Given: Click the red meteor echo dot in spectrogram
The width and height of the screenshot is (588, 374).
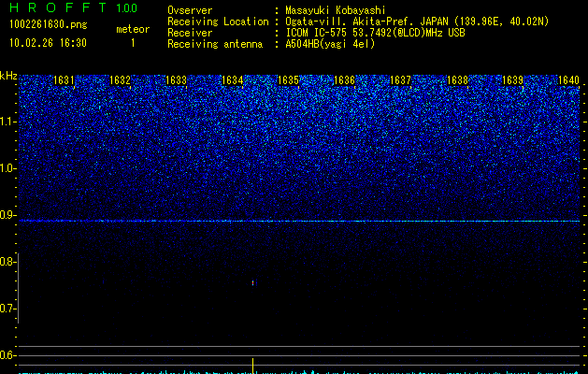Looking at the screenshot, I should point(252,283).
